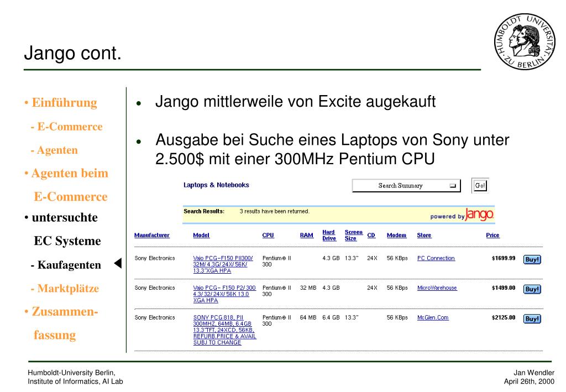Sort results by Model column header
Screen dimensions: 566x392
tap(201, 236)
